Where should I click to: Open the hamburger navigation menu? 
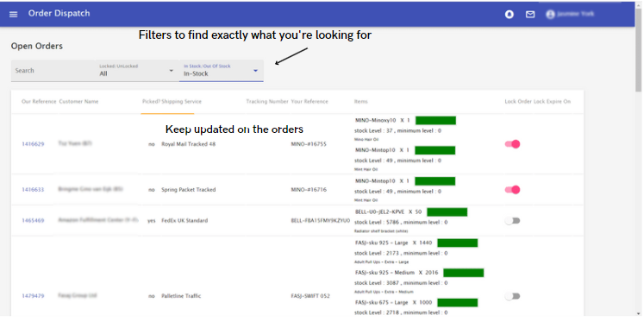point(13,15)
